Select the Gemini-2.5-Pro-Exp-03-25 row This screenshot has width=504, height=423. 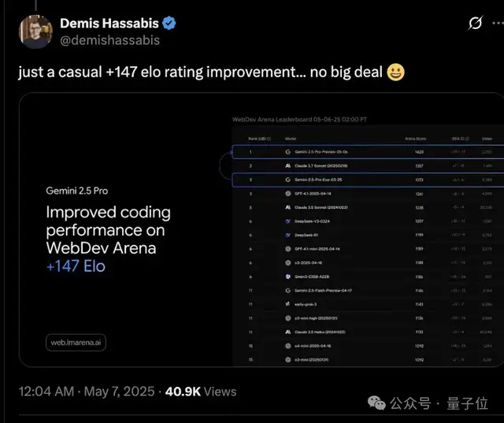368,180
